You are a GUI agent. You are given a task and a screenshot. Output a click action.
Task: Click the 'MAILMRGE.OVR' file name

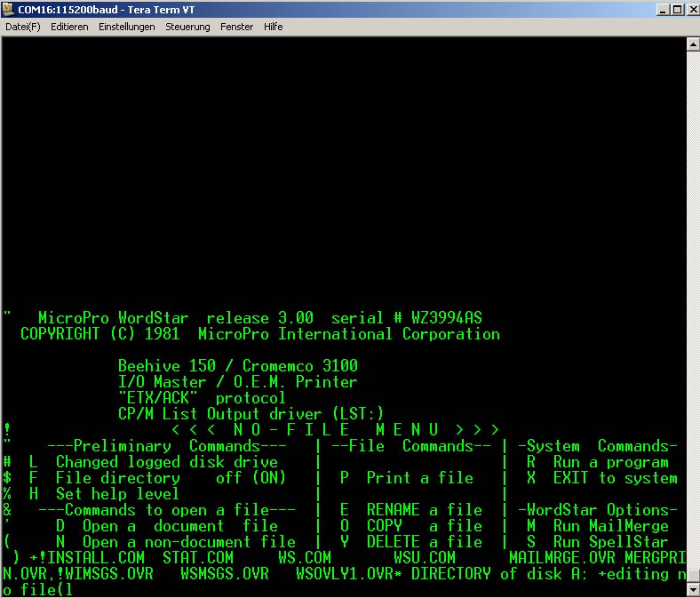[x=562, y=558]
